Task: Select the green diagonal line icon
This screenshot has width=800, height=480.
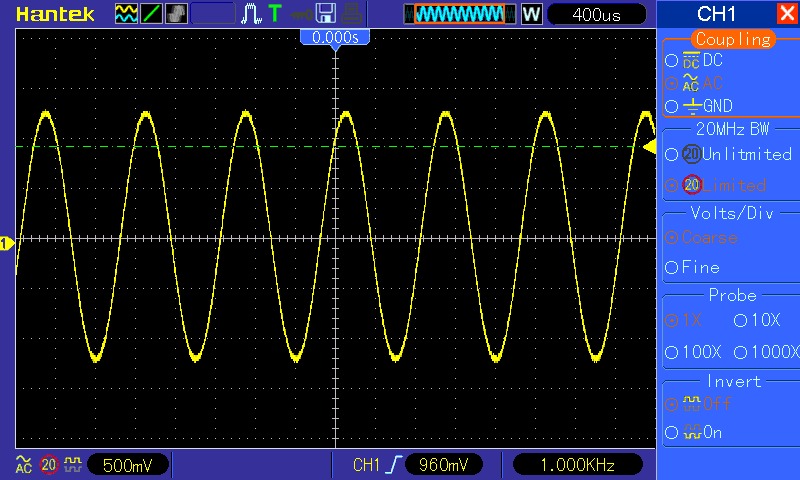Action: (x=152, y=14)
